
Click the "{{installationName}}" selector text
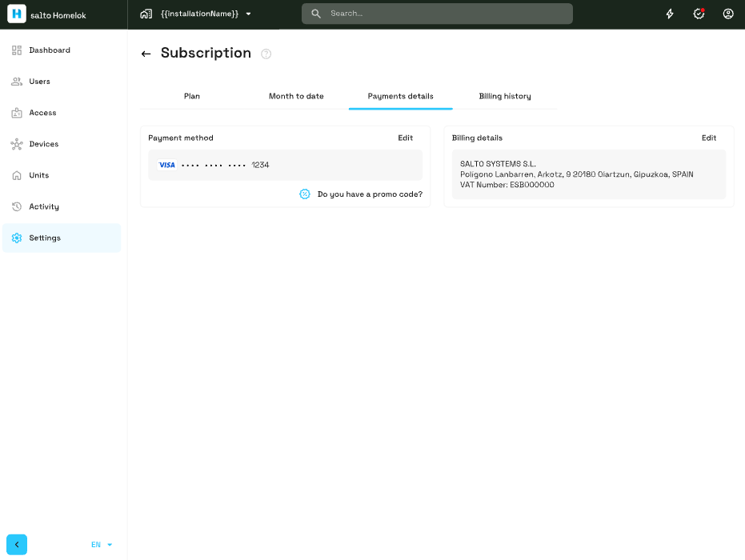199,14
